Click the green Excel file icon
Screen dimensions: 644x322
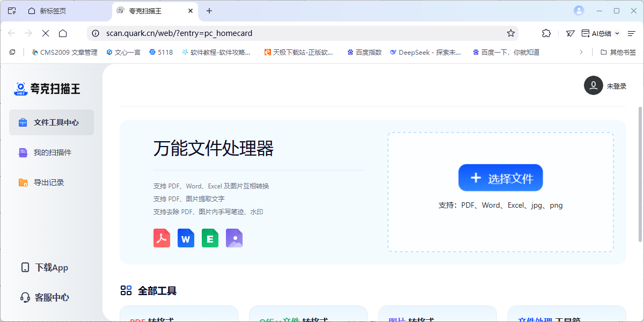(x=210, y=238)
